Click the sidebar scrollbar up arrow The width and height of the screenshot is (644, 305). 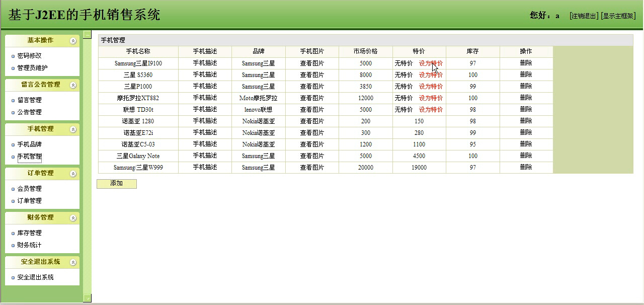(x=88, y=35)
